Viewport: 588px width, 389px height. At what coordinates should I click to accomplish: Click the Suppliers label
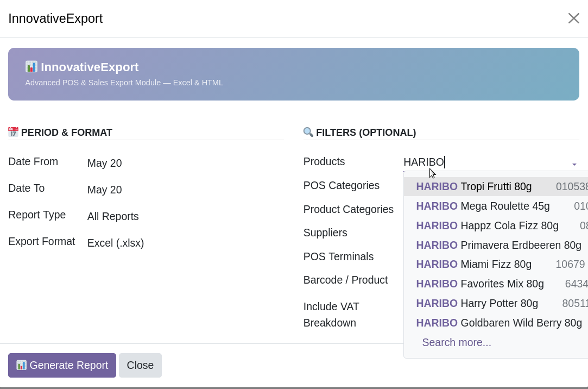click(x=325, y=233)
